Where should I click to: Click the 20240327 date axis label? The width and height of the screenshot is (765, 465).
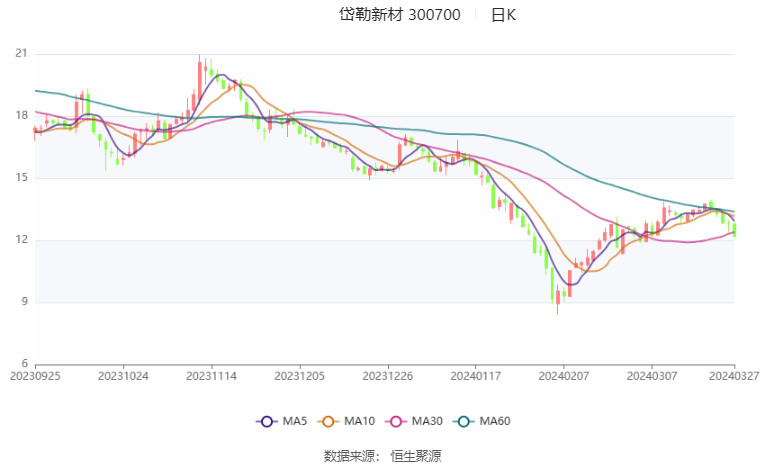(734, 376)
